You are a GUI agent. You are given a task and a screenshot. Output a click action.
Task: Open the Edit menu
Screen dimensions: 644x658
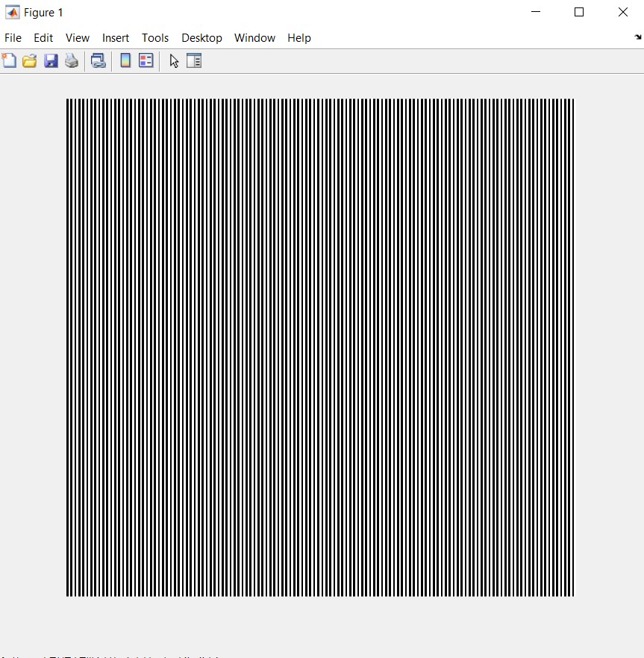pyautogui.click(x=43, y=38)
